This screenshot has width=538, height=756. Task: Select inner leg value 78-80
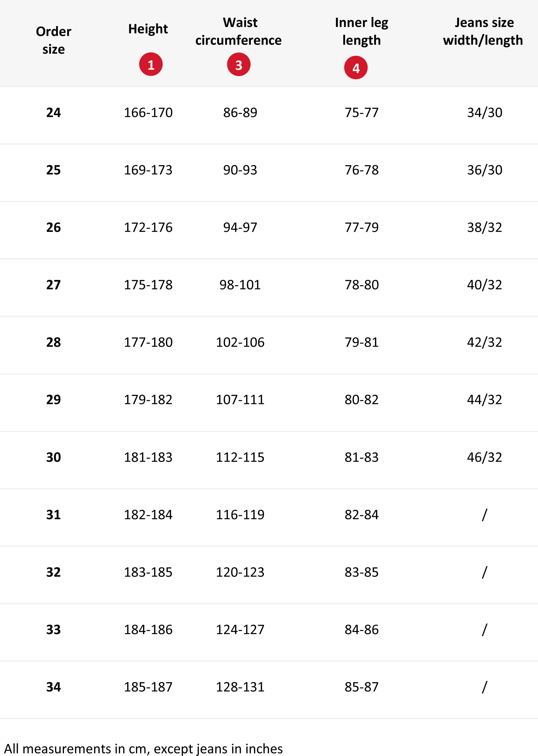tap(362, 285)
